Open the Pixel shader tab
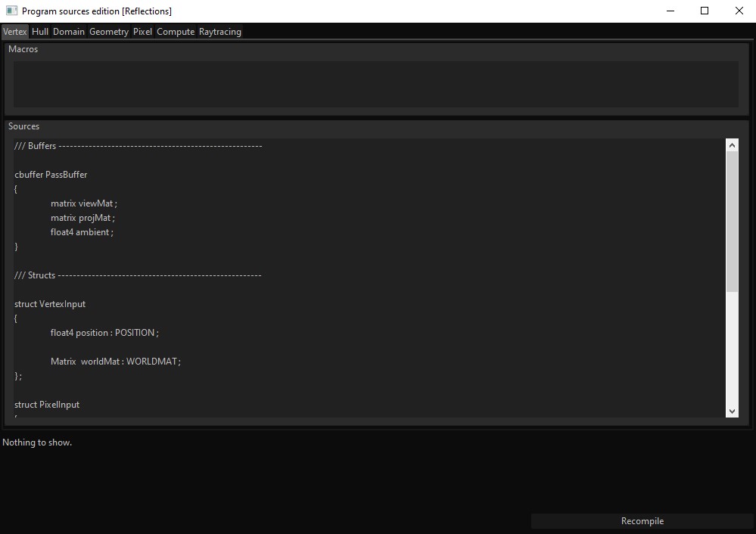756x534 pixels. click(x=143, y=32)
